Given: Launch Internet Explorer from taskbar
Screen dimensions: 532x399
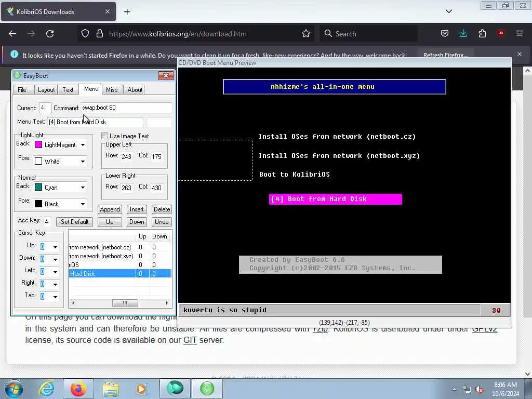Looking at the screenshot, I should click(46, 389).
